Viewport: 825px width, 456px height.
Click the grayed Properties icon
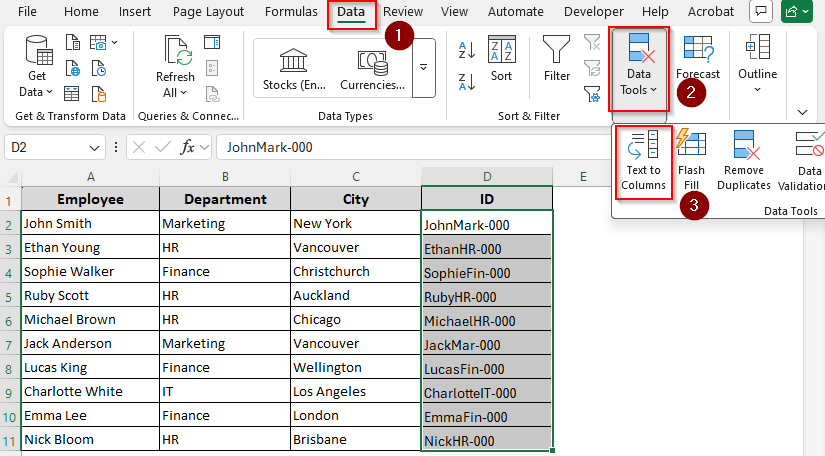click(212, 68)
